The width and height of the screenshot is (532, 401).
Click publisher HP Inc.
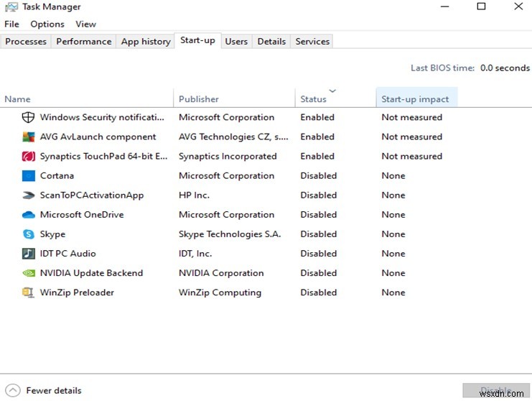(x=194, y=195)
